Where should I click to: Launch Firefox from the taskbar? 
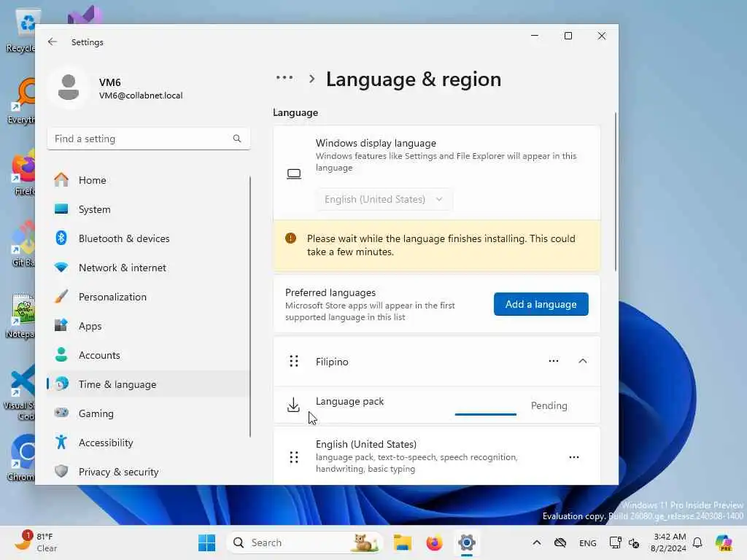click(435, 542)
